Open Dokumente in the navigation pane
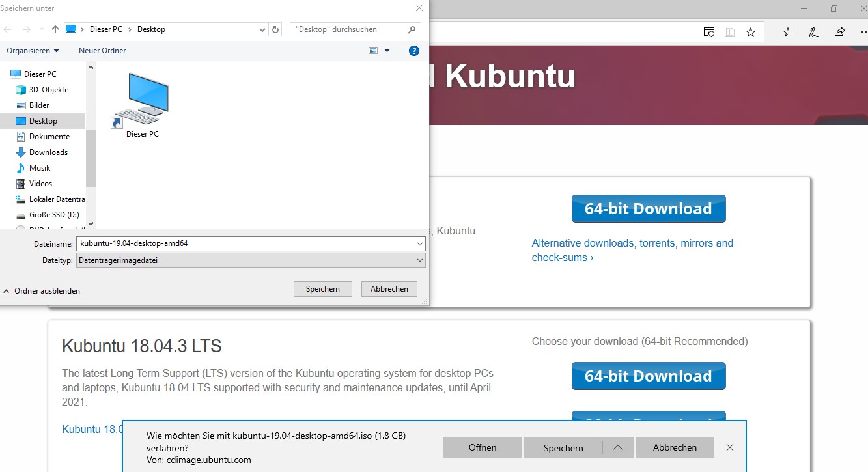The image size is (868, 472). click(x=49, y=137)
